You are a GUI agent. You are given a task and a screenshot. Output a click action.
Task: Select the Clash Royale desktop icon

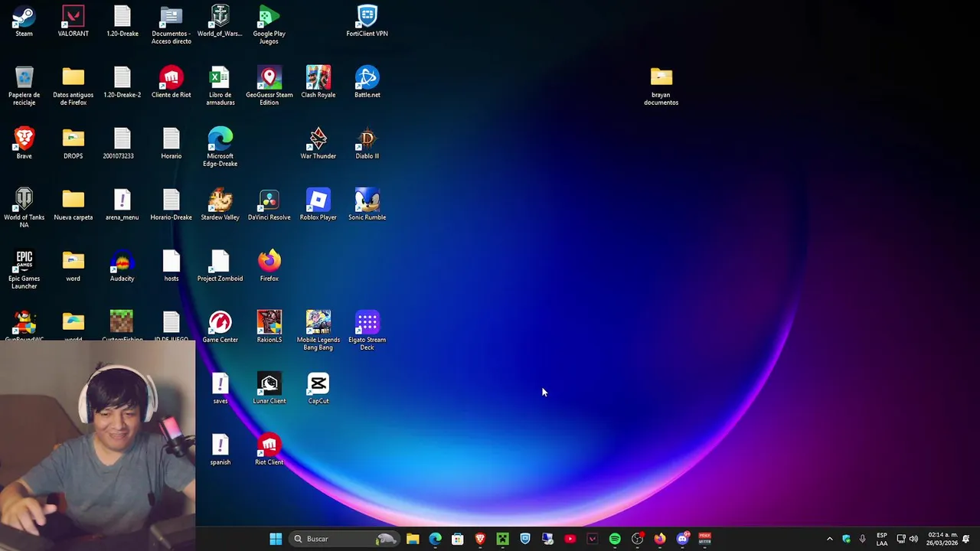318,82
